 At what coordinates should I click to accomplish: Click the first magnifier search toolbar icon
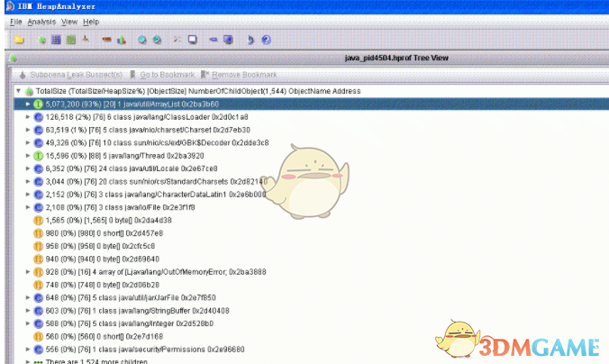142,40
